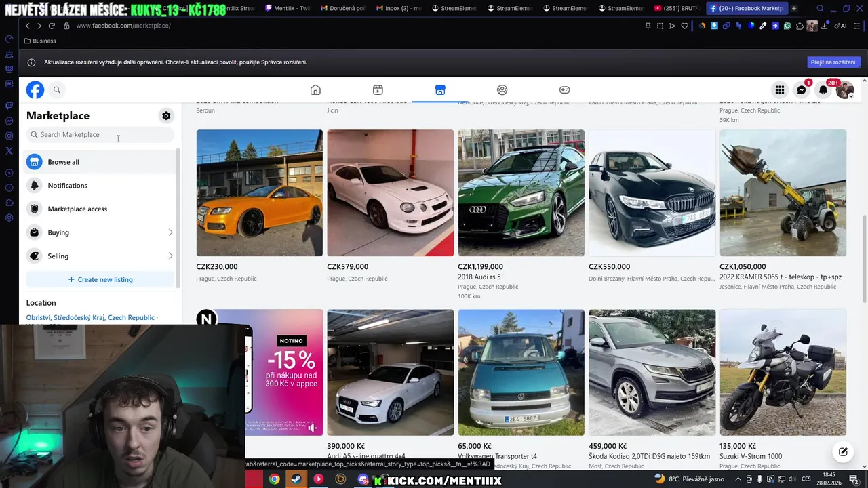Open the extensions puzzle piece icon
The width and height of the screenshot is (868, 488).
click(x=800, y=26)
